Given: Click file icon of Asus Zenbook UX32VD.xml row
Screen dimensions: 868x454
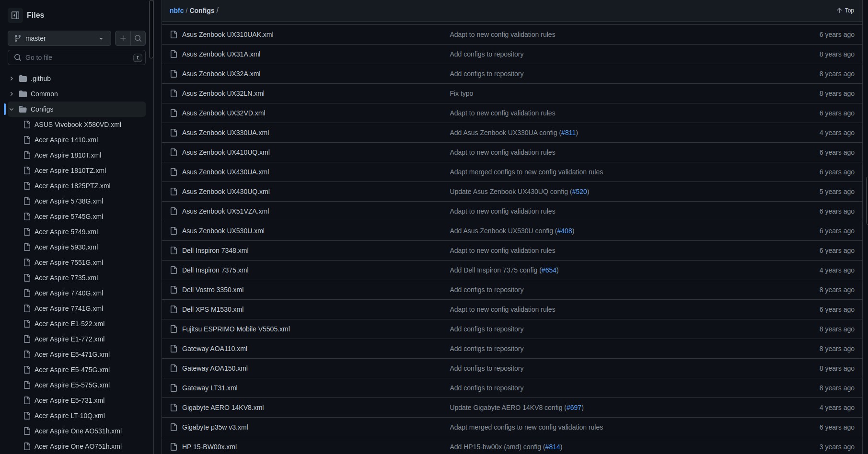Looking at the screenshot, I should pos(174,113).
